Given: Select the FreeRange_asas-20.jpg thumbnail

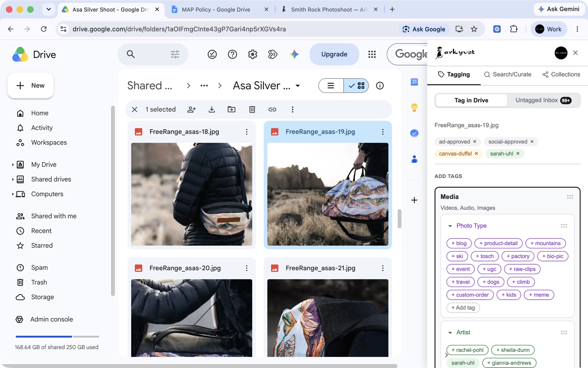Looking at the screenshot, I should pyautogui.click(x=192, y=318).
